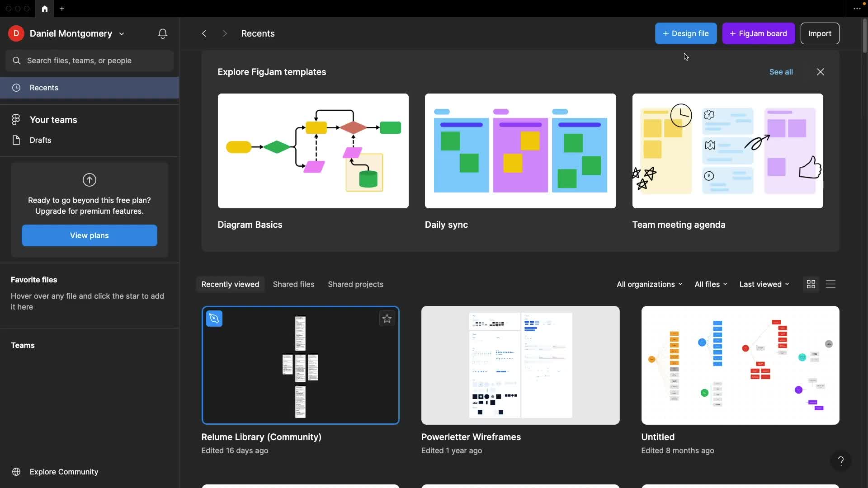868x488 pixels.
Task: Click the page vertical scrollbar
Action: click(x=864, y=35)
